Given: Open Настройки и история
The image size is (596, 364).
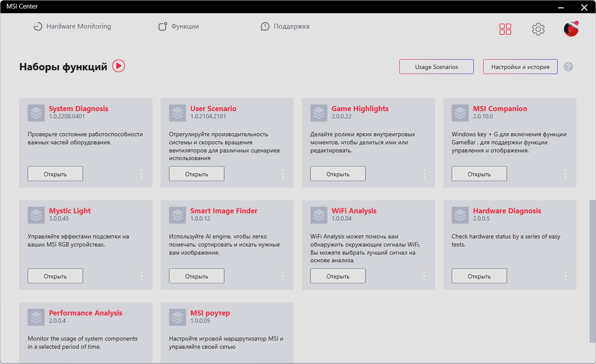Looking at the screenshot, I should [x=520, y=67].
